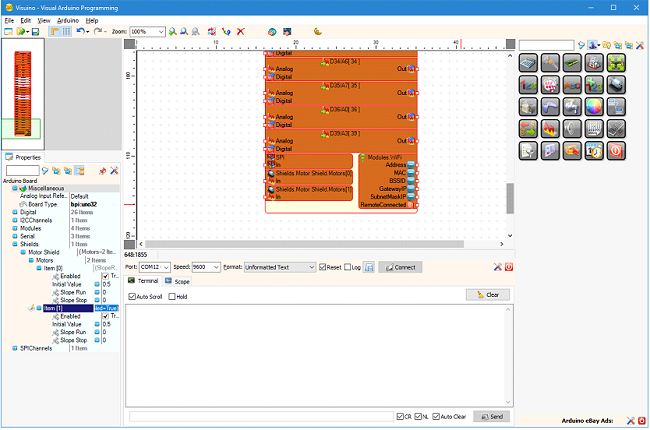Click the Send button

point(492,416)
